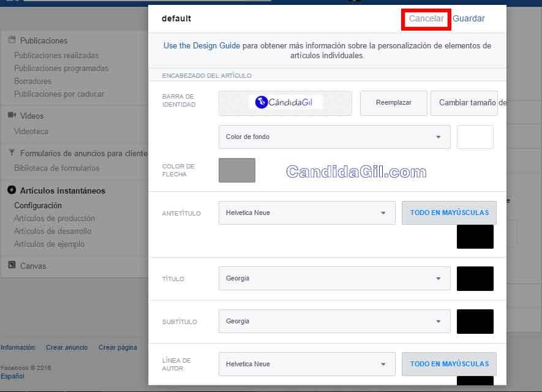Click the gray Color de flecha swatch
Viewport: 542px width, 392px height.
click(237, 170)
